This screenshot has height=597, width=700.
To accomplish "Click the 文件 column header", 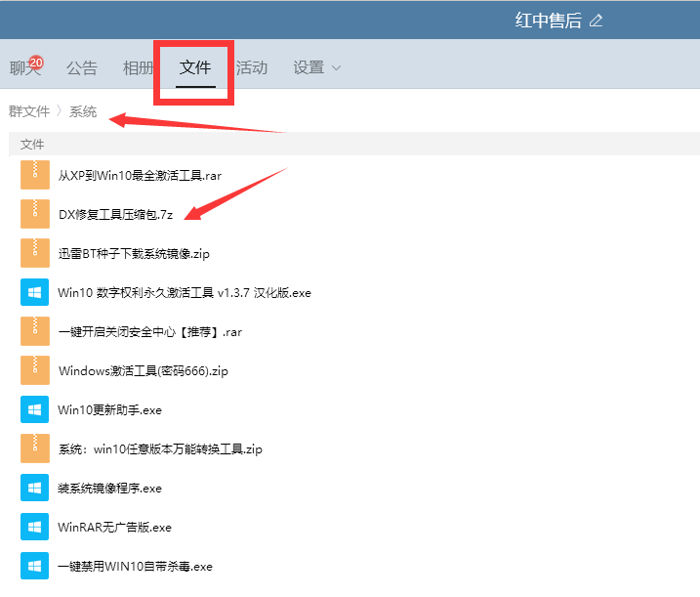I will click(32, 144).
